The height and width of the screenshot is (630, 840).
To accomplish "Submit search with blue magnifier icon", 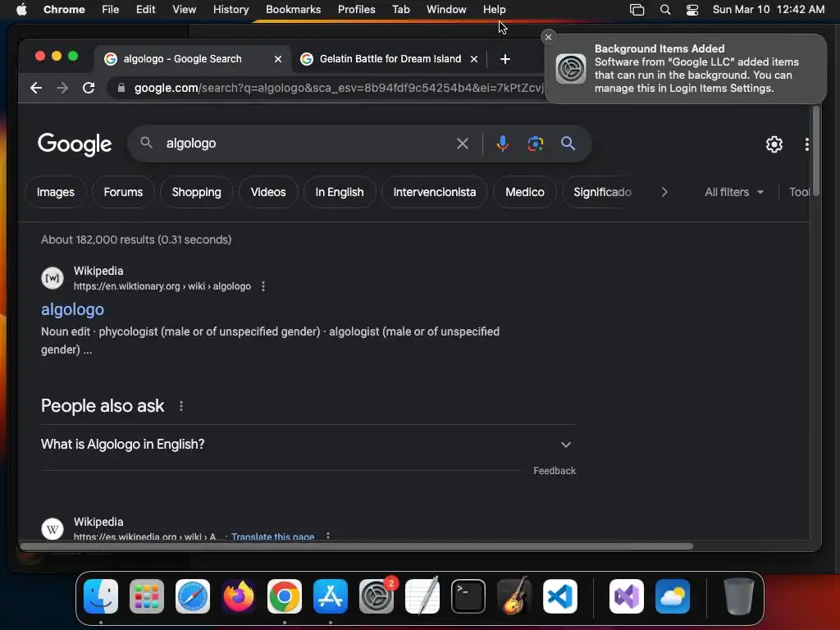I will click(568, 144).
